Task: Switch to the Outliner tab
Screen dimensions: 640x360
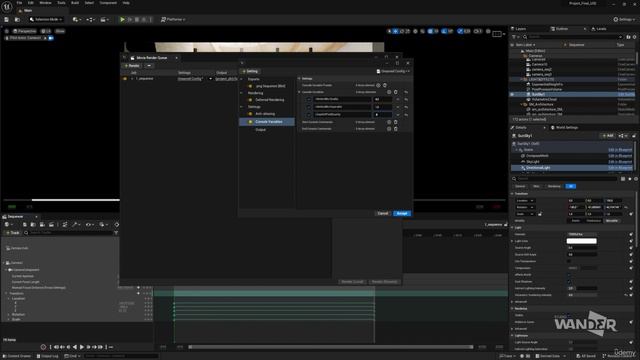Action: pos(562,29)
